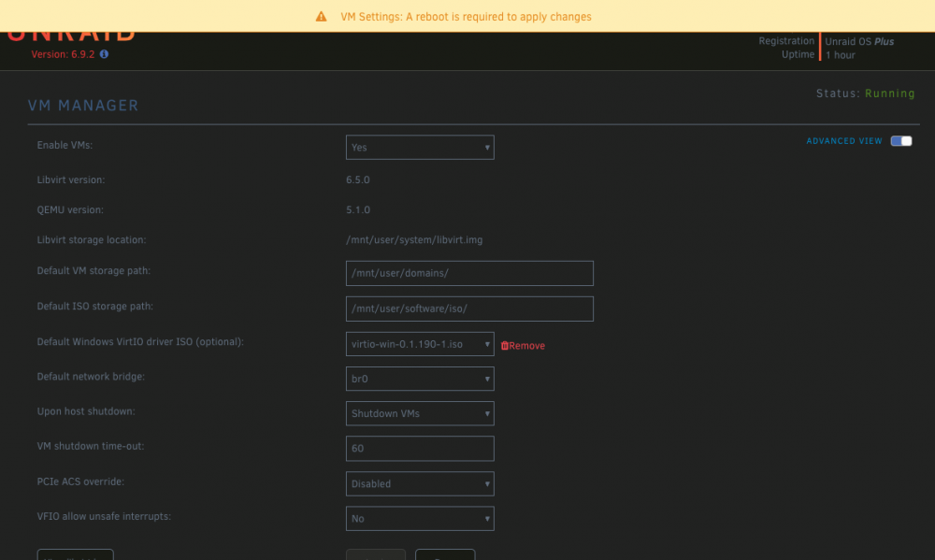Screen dimensions: 935x560
Task: Open the Enable VMs dropdown
Action: 420,148
